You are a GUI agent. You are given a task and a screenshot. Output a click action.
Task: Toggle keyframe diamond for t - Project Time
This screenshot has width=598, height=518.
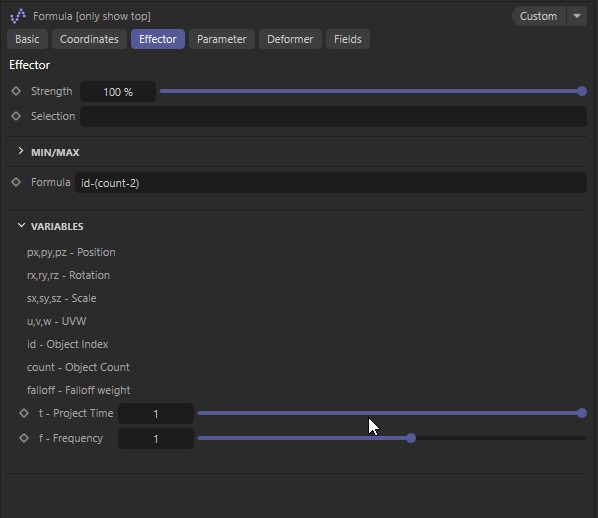(24, 413)
